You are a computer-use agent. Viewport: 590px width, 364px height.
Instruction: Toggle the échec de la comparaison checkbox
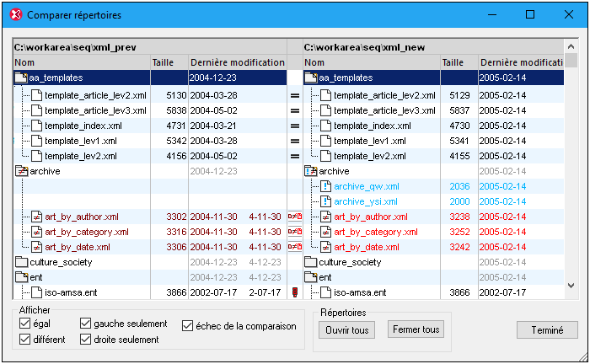click(x=187, y=325)
